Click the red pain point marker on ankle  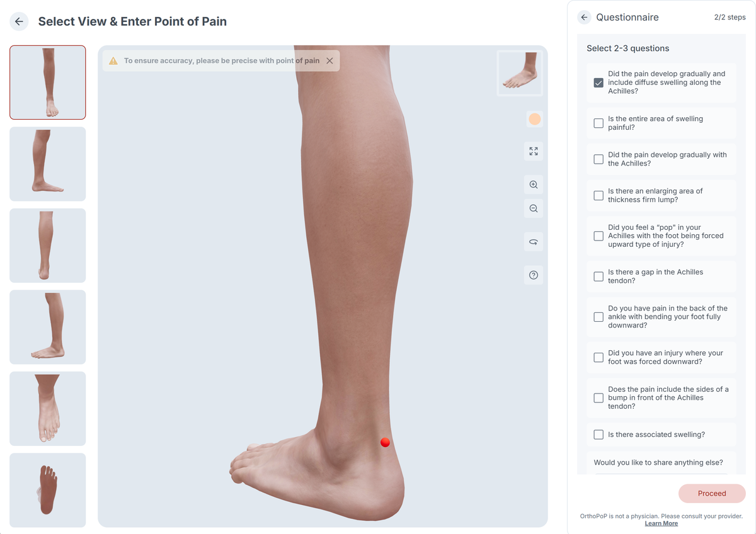[385, 443]
